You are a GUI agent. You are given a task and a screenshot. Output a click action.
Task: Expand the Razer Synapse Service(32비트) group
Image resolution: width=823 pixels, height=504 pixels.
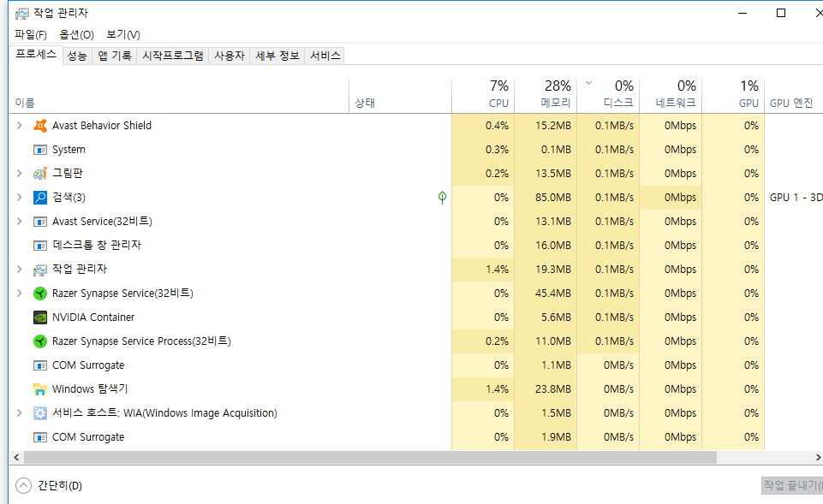20,294
